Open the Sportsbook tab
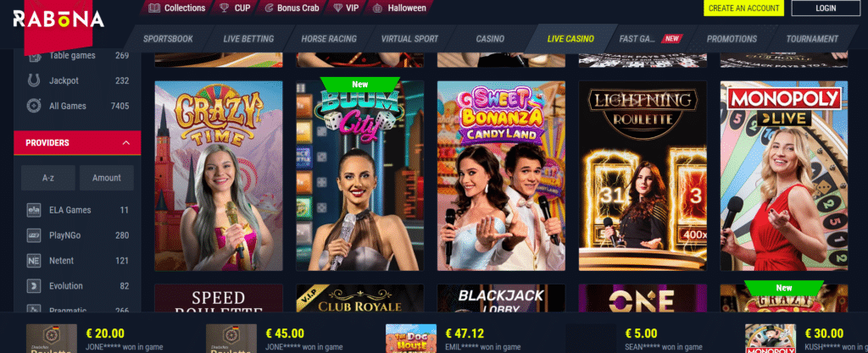868x353 pixels. coord(168,39)
